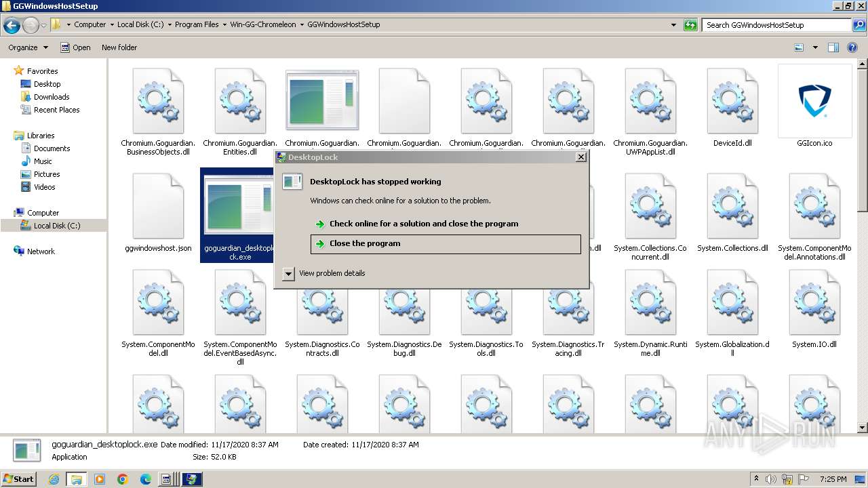868x488 pixels.
Task: Select System.Dynamic.Runtime.dll file
Action: [x=650, y=302]
